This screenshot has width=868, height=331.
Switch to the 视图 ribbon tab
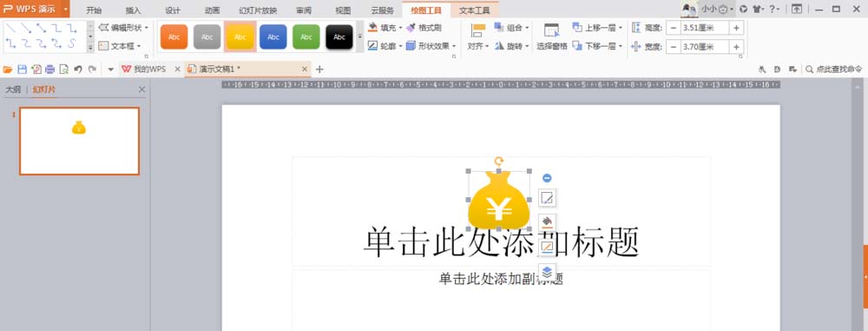click(x=343, y=10)
